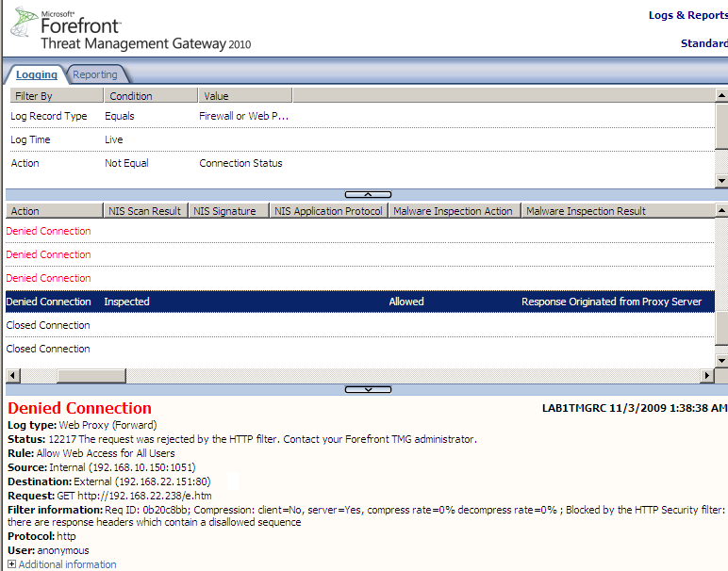Screen dimensions: 728x571
Task: Sort by NIS Signature column
Action: [229, 210]
